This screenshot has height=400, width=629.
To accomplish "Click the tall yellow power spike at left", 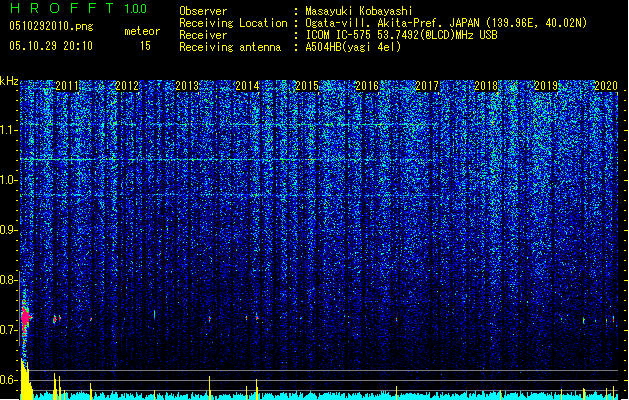I will (x=26, y=379).
